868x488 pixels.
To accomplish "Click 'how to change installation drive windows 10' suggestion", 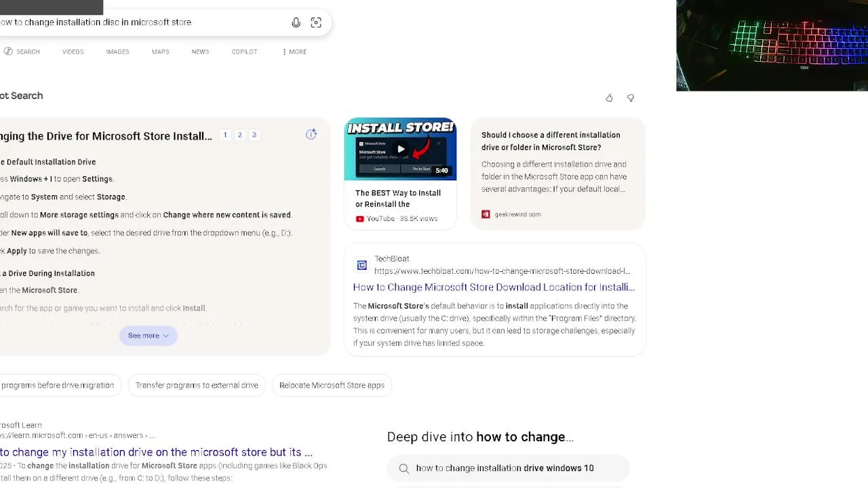I will point(509,468).
